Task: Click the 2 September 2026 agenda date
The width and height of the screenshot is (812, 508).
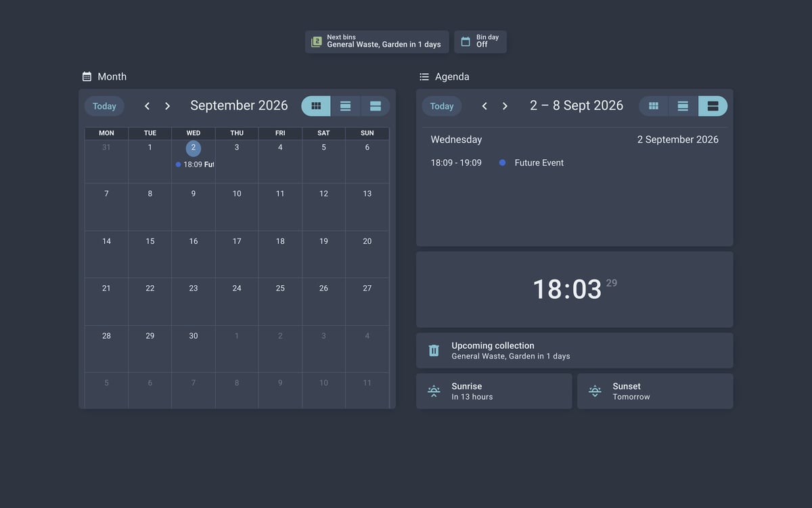Action: point(678,140)
